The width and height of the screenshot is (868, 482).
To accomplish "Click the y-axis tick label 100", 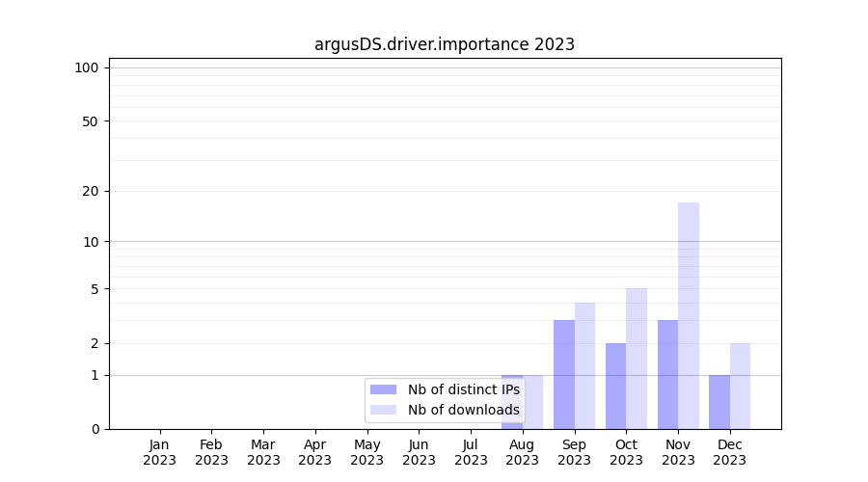I will point(87,67).
